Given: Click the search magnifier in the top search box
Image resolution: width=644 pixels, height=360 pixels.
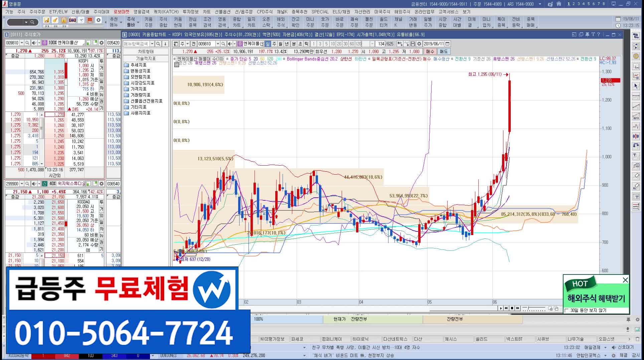Looking at the screenshot, I should point(32,22).
